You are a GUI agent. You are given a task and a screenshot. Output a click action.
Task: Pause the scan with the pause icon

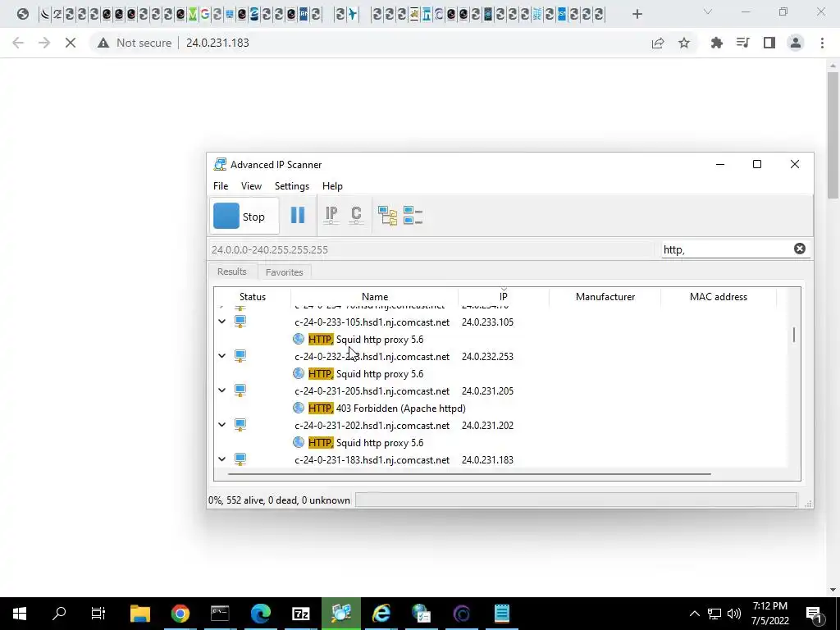tap(297, 216)
